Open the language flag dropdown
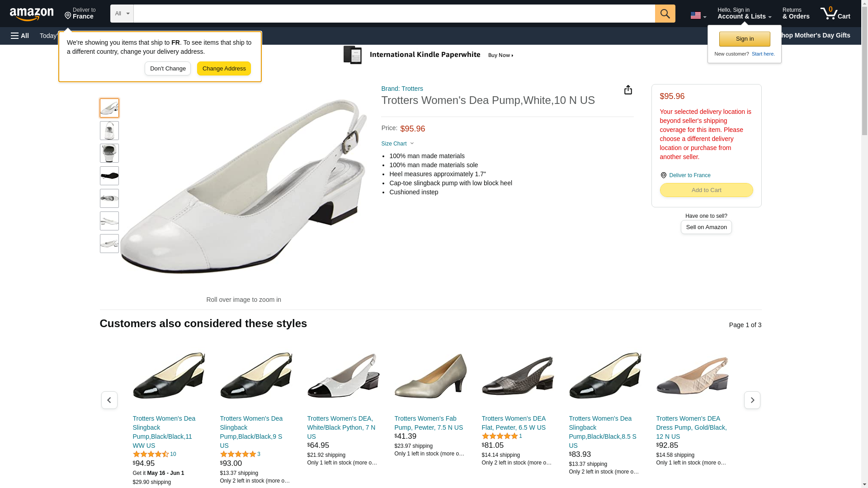The height and width of the screenshot is (488, 868). tap(698, 15)
